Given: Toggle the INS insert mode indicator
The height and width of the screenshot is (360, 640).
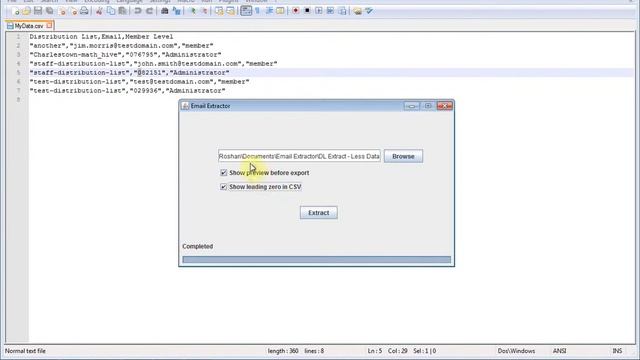Looking at the screenshot, I should click(617, 351).
